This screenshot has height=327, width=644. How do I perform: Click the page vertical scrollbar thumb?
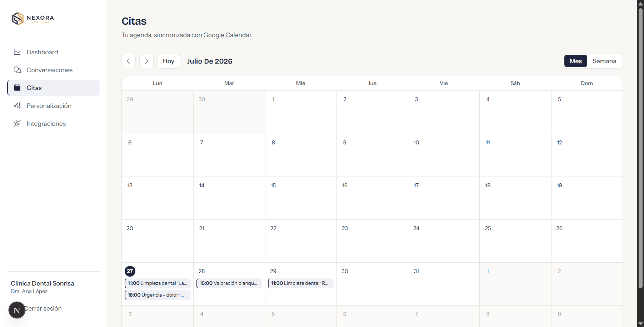[641, 147]
